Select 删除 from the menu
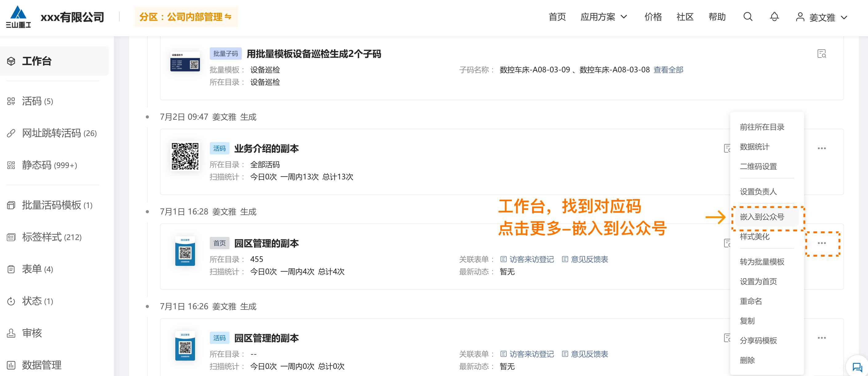The width and height of the screenshot is (868, 376). 747,360
